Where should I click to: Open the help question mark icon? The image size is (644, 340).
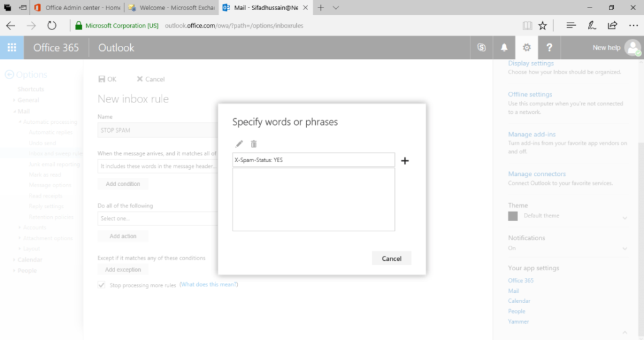tap(549, 48)
